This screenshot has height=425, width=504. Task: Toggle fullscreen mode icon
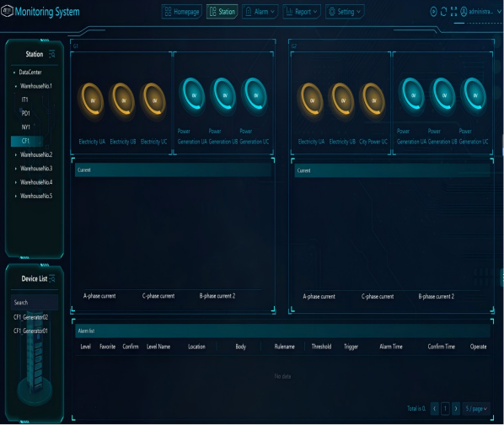tap(453, 12)
